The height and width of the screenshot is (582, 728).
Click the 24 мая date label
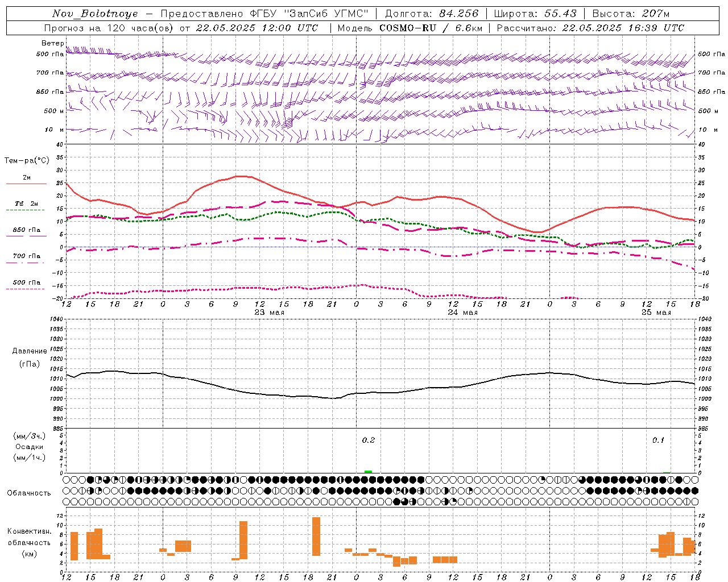tap(462, 312)
